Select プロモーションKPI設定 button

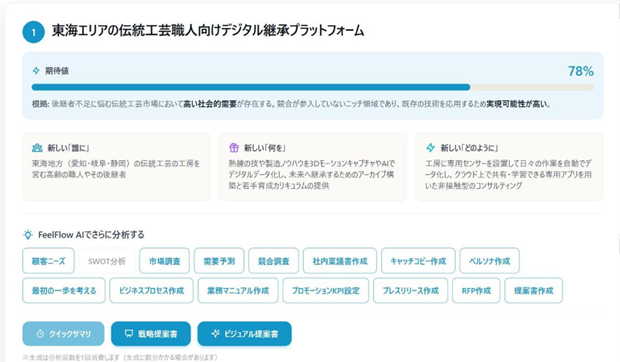[x=326, y=290]
